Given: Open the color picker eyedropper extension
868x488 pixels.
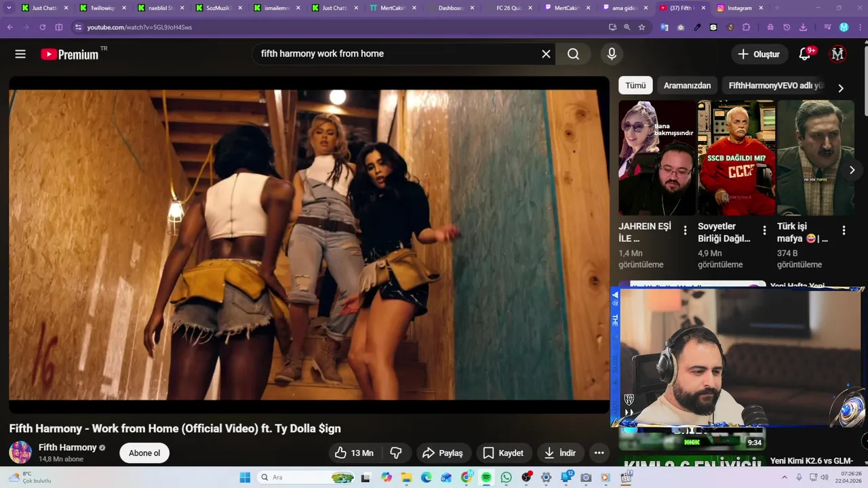Looking at the screenshot, I should (697, 27).
